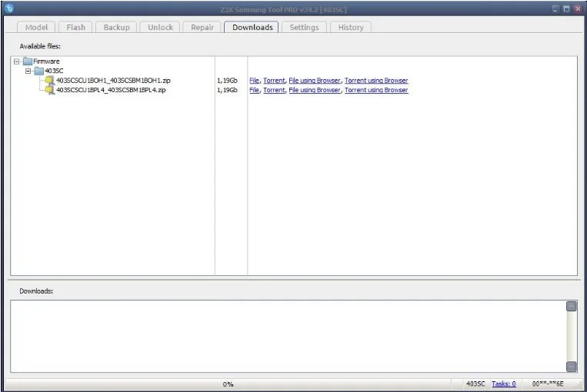The image size is (587, 392).
Task: Select the Repair tab
Action: tap(202, 28)
